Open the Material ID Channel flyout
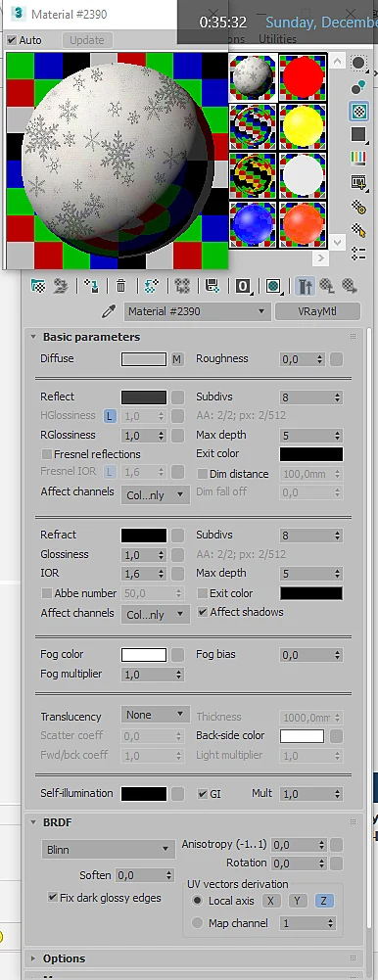The image size is (378, 980). pyautogui.click(x=243, y=286)
